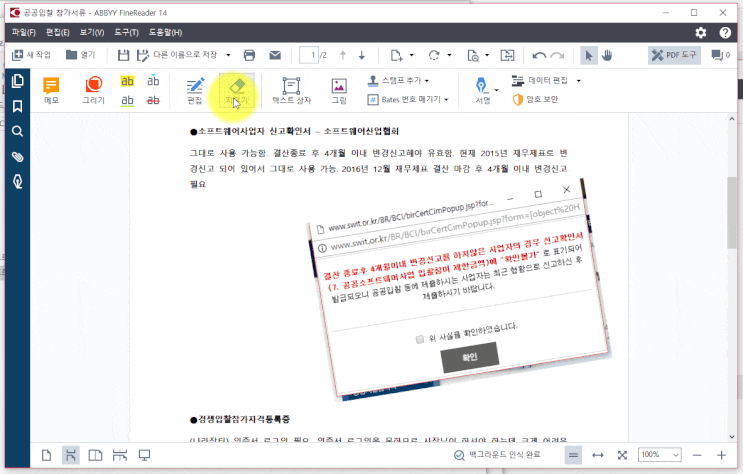Viewport: 743px width, 474px height.
Task: Select the hand pan tool
Action: [607, 55]
